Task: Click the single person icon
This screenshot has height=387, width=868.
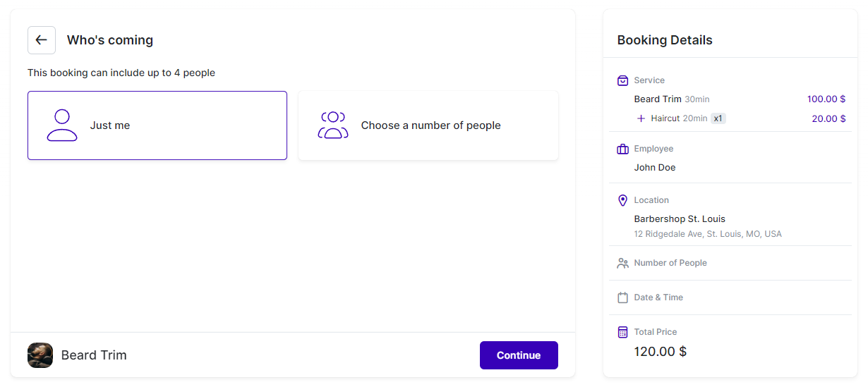Action: [x=62, y=125]
